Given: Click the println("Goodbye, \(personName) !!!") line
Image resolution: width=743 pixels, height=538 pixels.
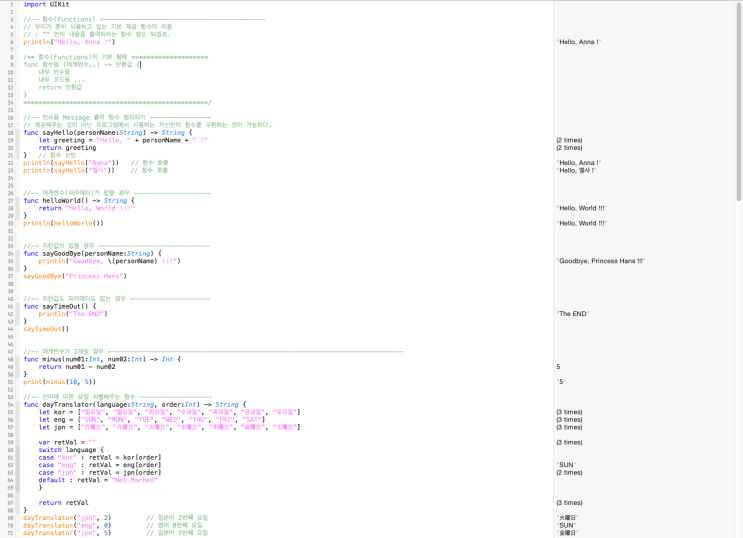Looking at the screenshot, I should click(x=109, y=261).
